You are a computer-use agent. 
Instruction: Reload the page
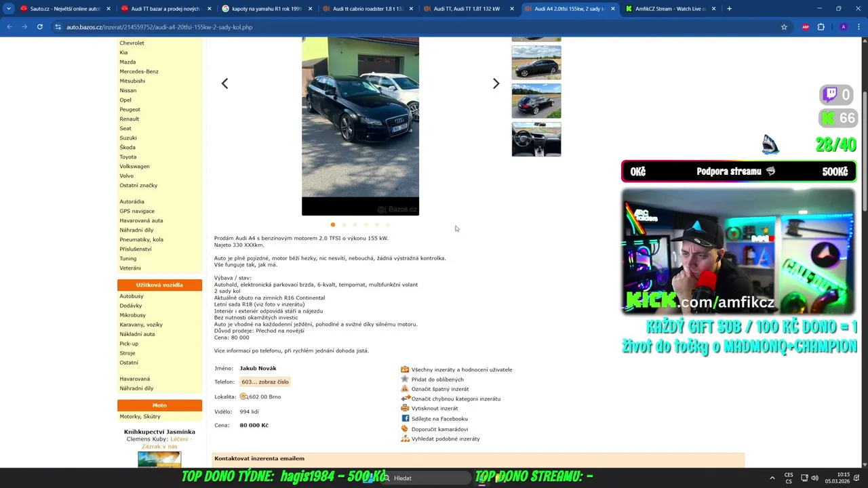tap(40, 27)
